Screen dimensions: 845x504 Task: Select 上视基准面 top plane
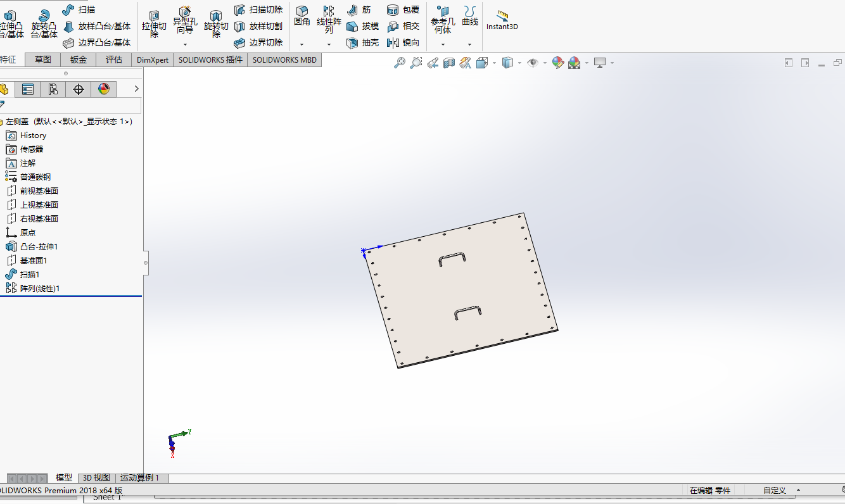click(x=32, y=205)
